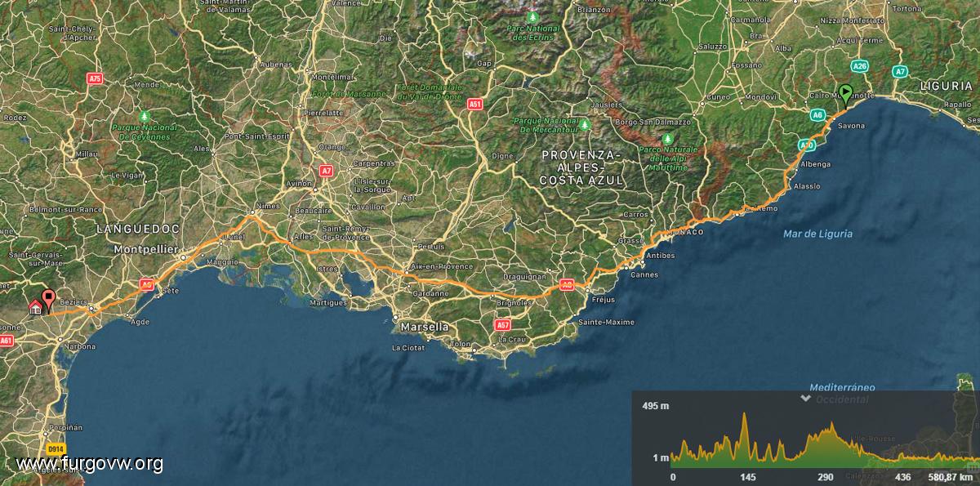This screenshot has height=486, width=980.
Task: Select the home icon beside the red pin
Action: tap(35, 306)
